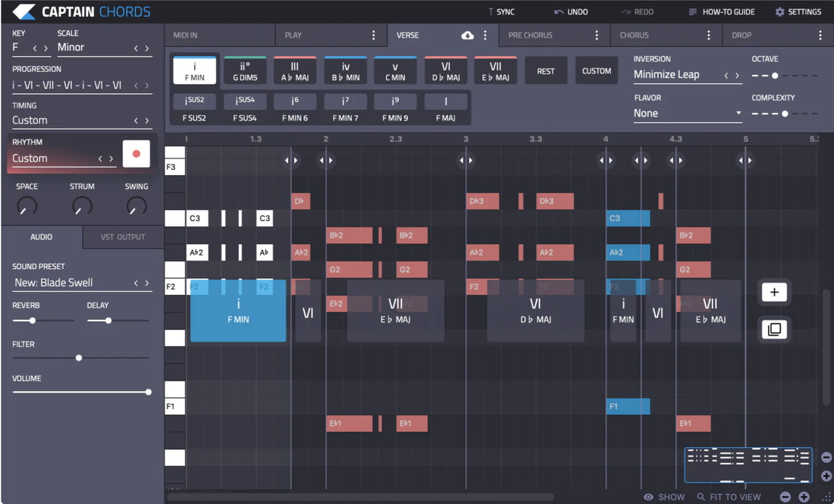Undo the last action
834x504 pixels.
click(571, 11)
